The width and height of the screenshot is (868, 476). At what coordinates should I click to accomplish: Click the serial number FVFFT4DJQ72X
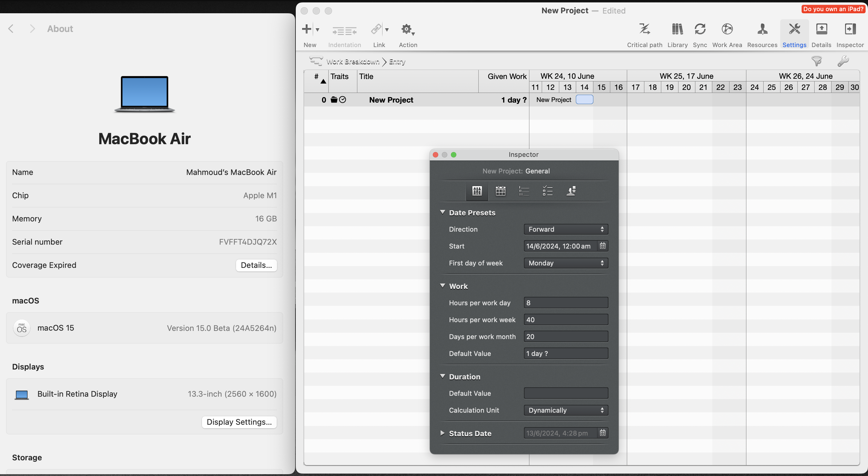[x=248, y=242]
